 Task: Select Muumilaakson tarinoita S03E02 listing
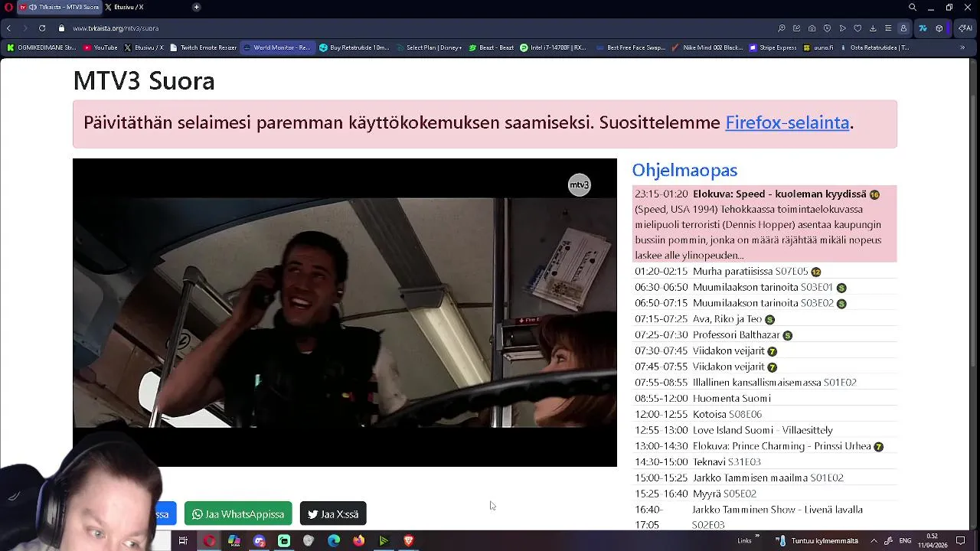pyautogui.click(x=764, y=303)
